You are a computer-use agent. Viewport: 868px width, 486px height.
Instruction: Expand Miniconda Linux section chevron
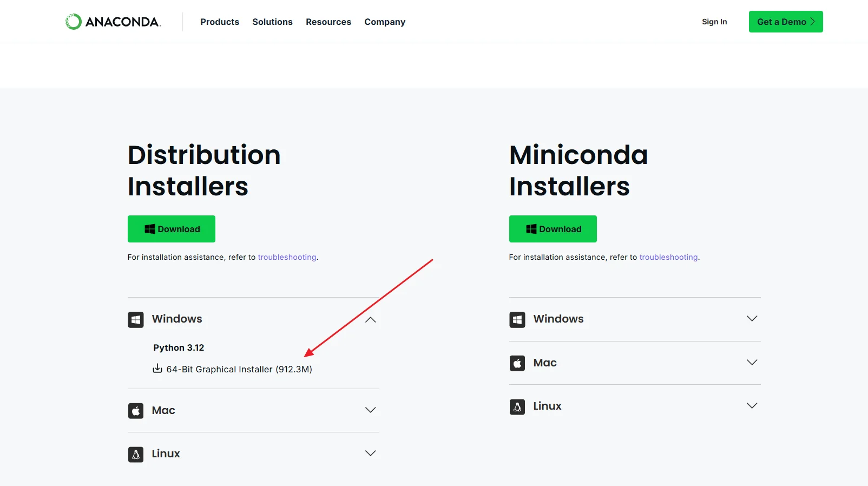click(752, 405)
